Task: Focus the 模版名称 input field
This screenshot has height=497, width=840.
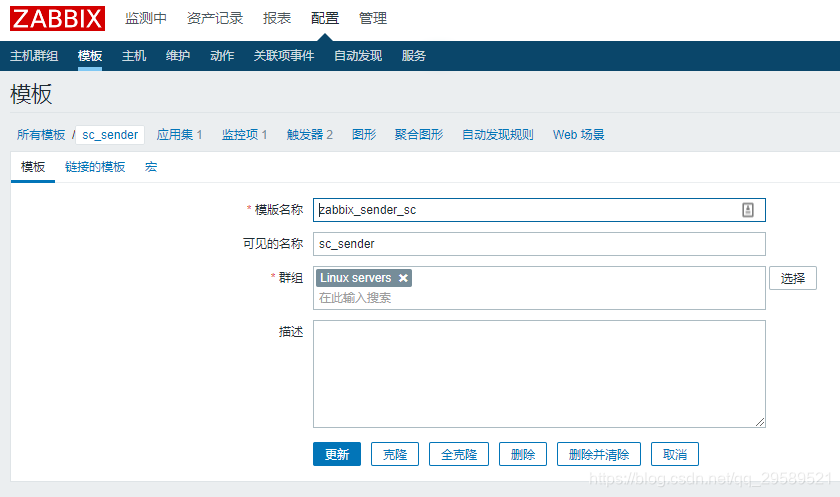Action: pyautogui.click(x=539, y=210)
